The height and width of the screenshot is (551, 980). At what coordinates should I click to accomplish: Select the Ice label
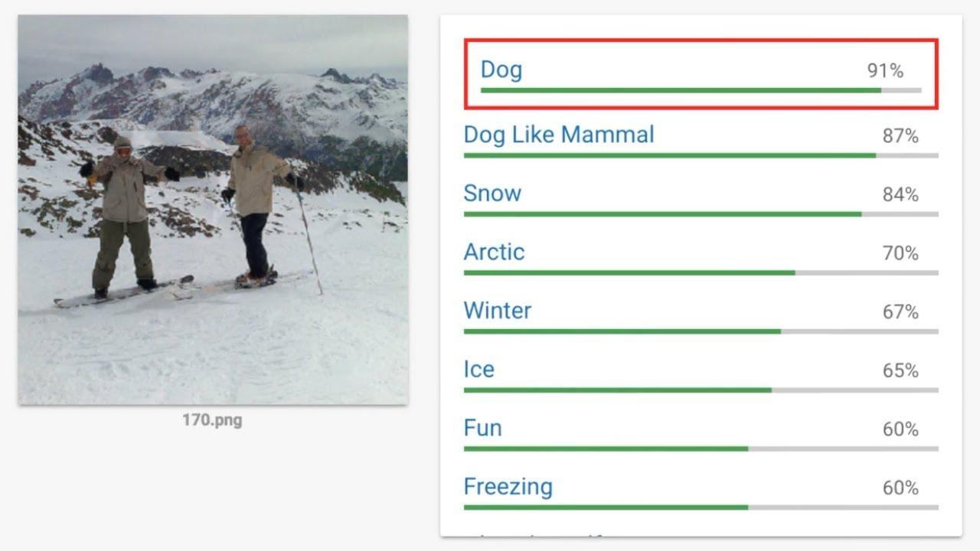(479, 369)
